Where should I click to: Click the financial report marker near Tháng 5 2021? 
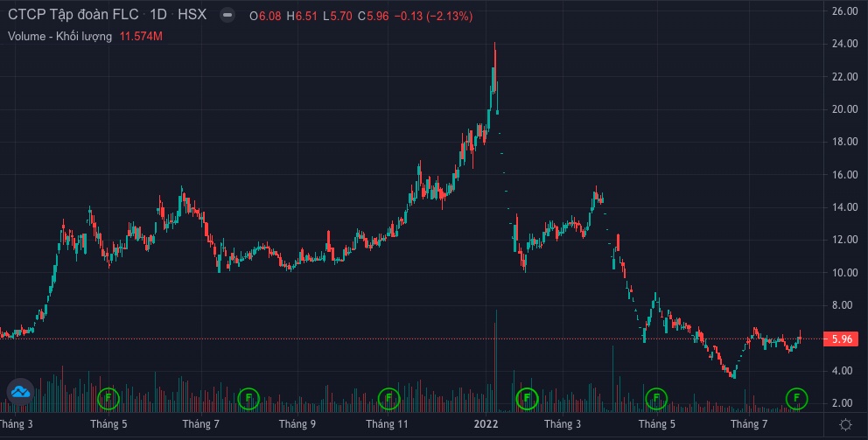click(x=108, y=399)
